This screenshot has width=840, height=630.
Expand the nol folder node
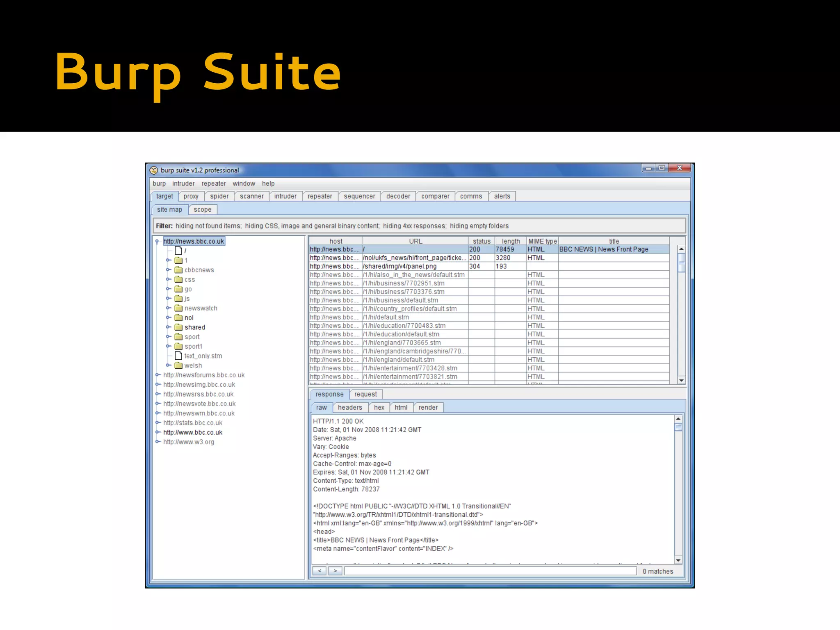(168, 317)
